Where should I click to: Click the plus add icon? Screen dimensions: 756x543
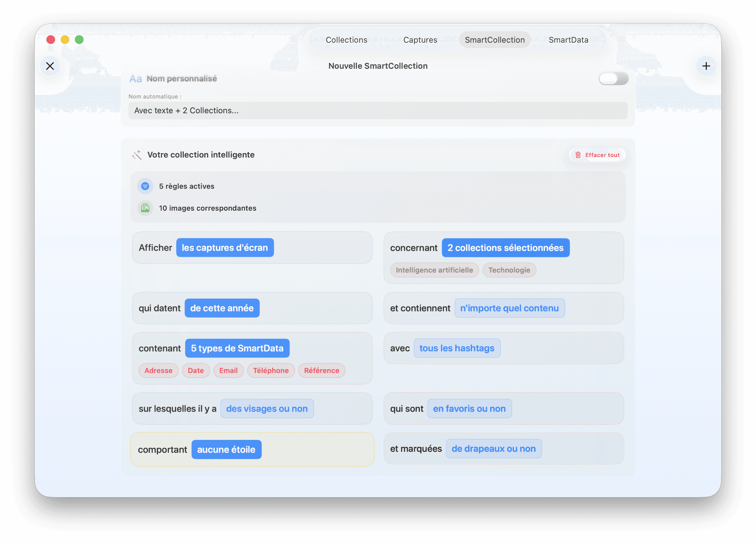pyautogui.click(x=706, y=66)
